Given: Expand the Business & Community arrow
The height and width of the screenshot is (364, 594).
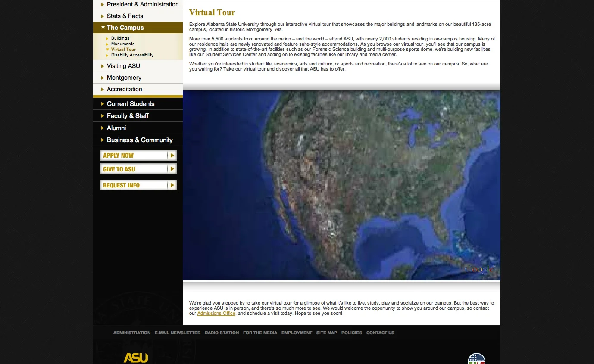Looking at the screenshot, I should click(x=103, y=140).
